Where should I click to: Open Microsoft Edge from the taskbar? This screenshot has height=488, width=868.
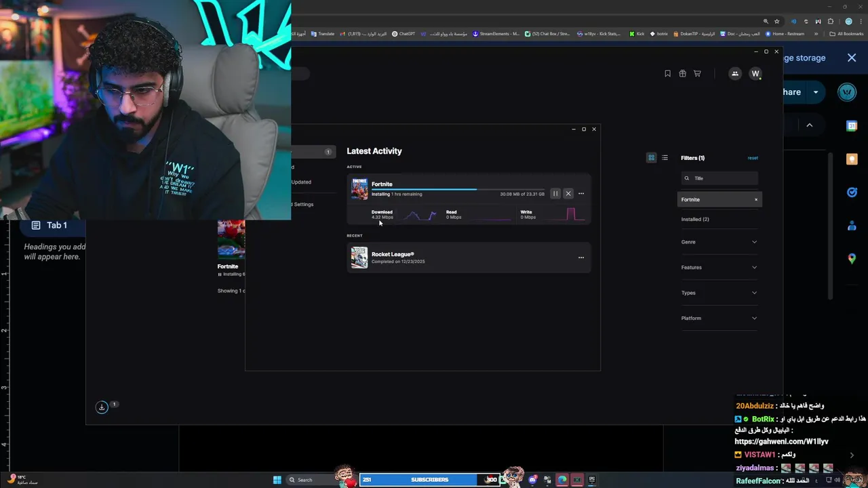562,480
